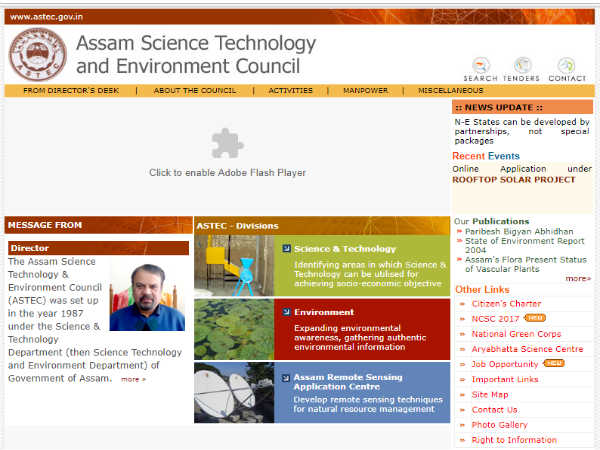Open Important Links entry

[505, 379]
